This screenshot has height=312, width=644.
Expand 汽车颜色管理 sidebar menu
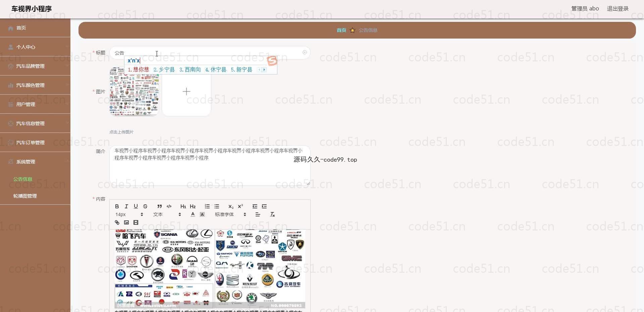35,85
